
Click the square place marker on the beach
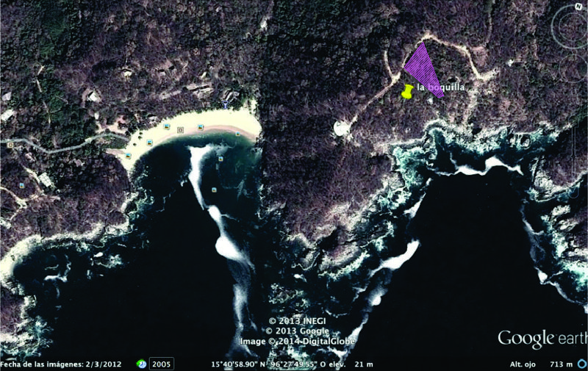pos(180,130)
